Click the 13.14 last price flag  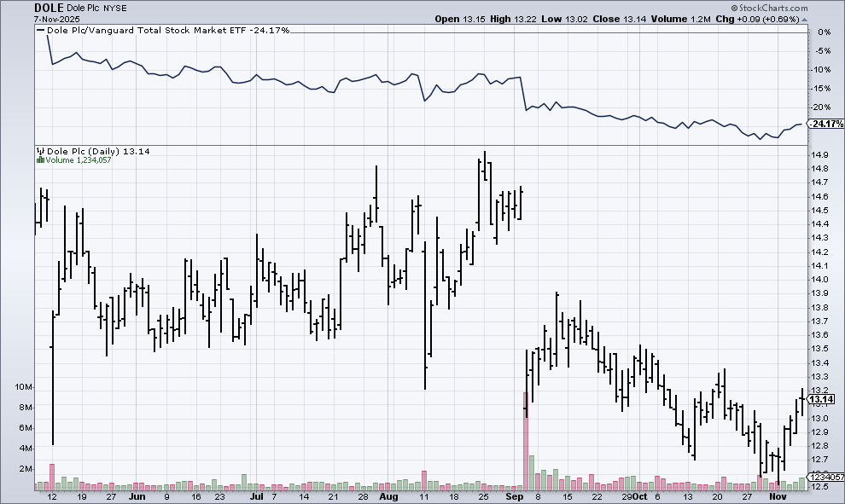tap(821, 399)
